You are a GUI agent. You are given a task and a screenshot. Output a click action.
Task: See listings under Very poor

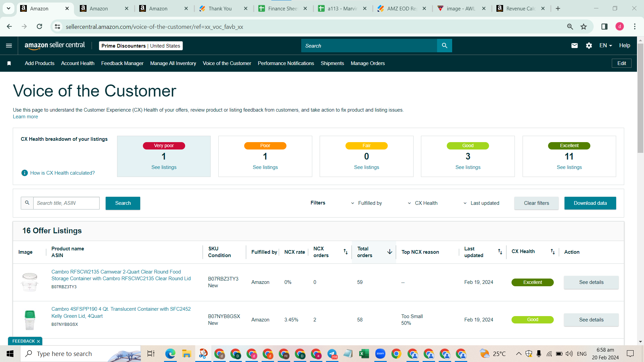(x=164, y=167)
